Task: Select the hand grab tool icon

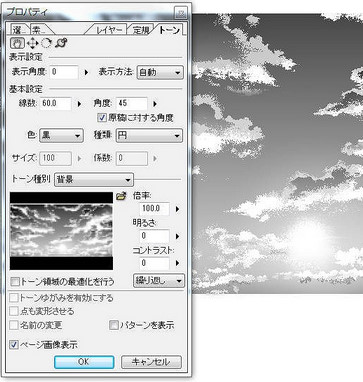Action: (17, 43)
